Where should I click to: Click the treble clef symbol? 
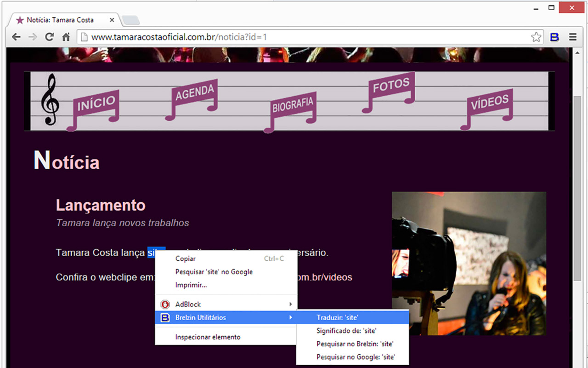tap(50, 100)
